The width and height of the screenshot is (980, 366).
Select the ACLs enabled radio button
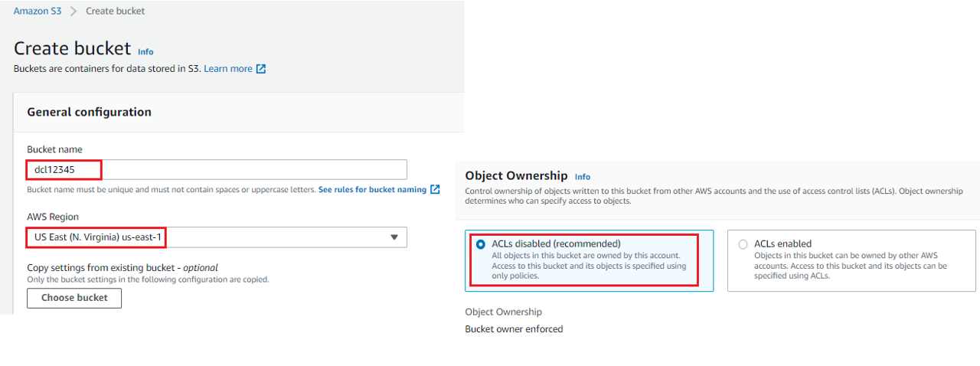point(743,244)
